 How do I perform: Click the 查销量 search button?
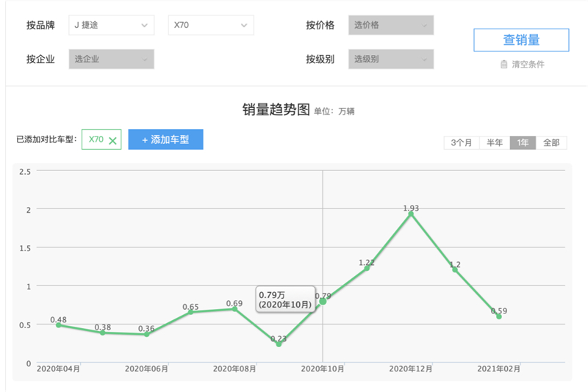[x=521, y=40]
